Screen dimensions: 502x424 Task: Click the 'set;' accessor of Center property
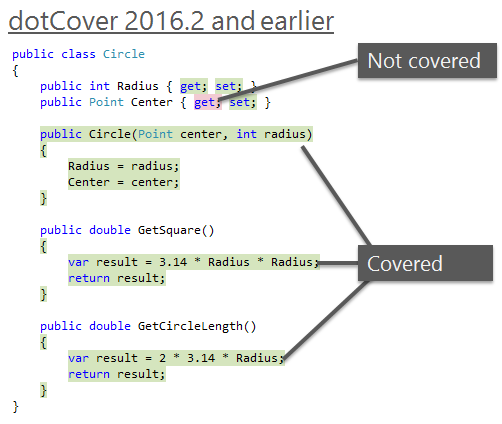[243, 102]
